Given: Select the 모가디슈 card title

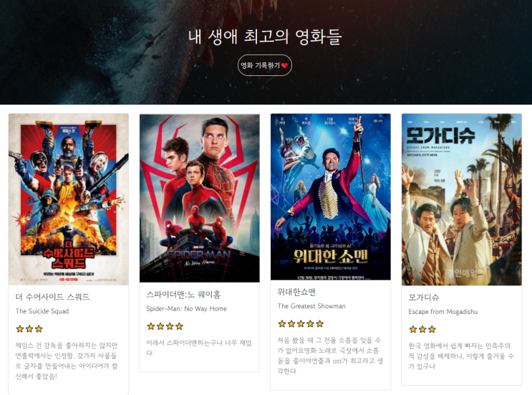Looking at the screenshot, I should point(423,298).
